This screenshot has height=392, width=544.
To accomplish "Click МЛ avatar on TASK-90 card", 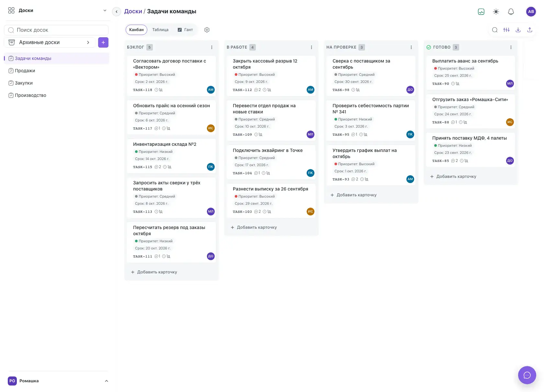I will (x=510, y=84).
